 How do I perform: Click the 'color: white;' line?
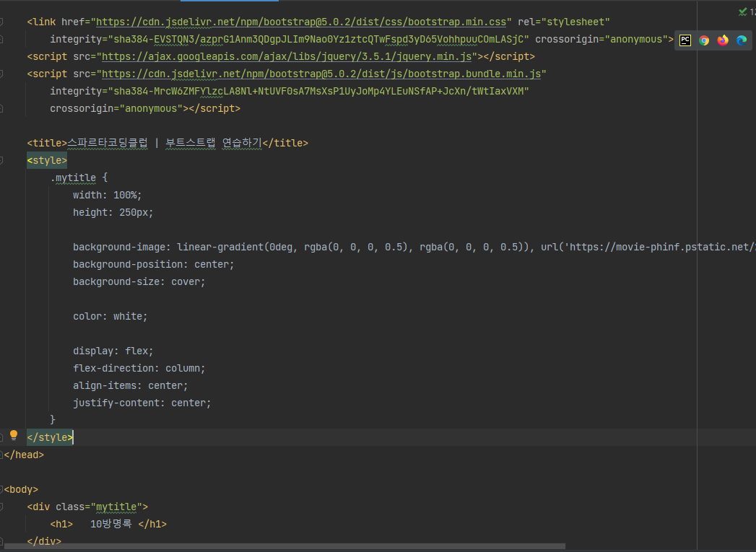coord(110,317)
